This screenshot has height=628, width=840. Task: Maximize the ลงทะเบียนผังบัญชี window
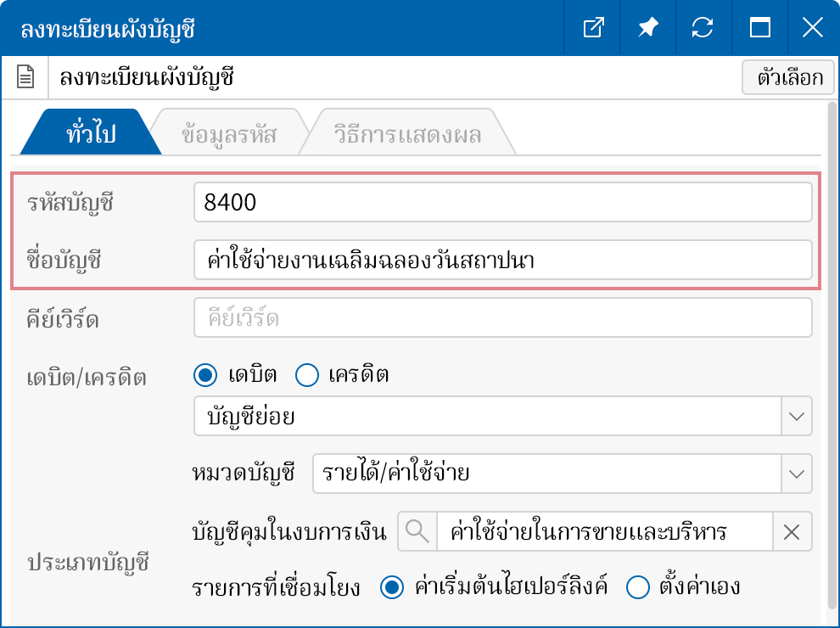[760, 28]
